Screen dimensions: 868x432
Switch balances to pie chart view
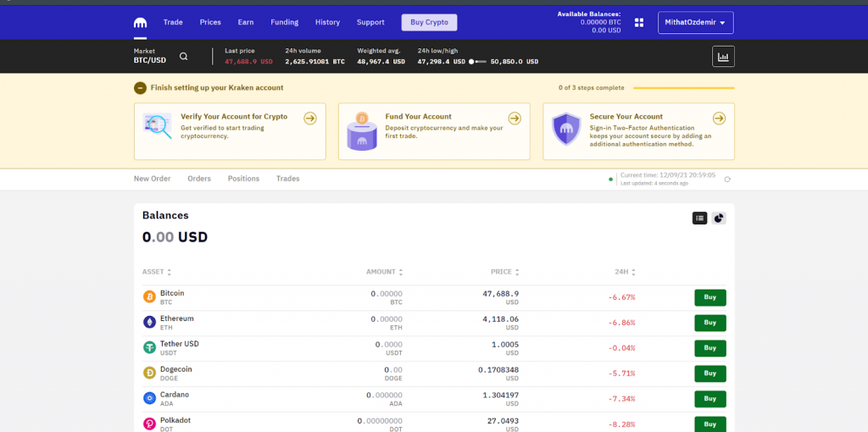coord(719,219)
